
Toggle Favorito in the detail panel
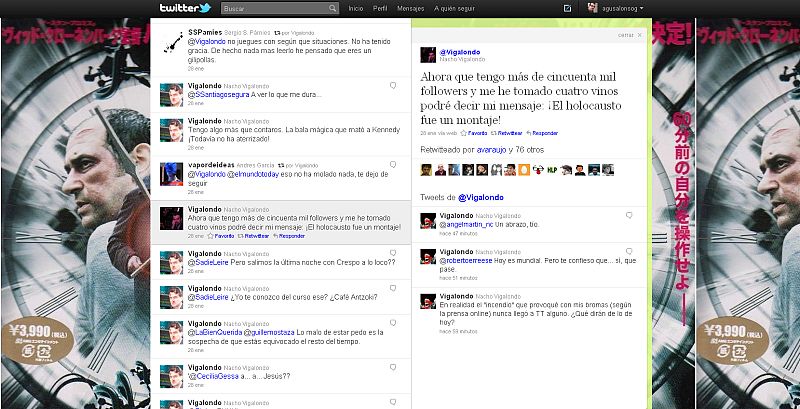[x=478, y=132]
